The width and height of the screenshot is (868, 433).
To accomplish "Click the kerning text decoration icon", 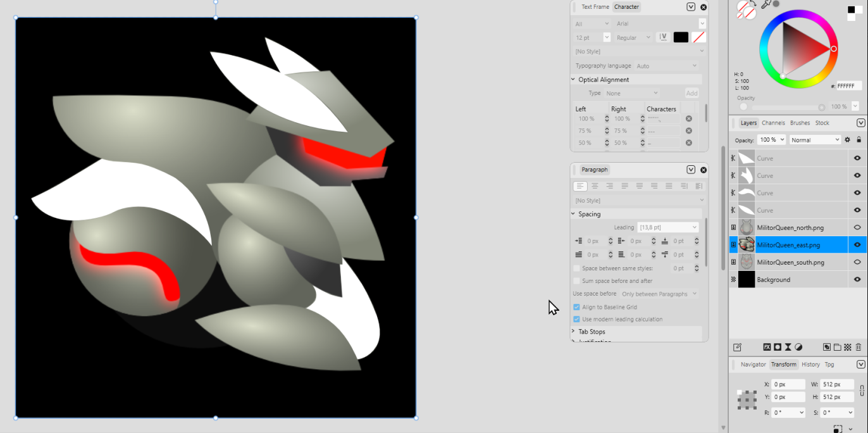I will pos(663,37).
